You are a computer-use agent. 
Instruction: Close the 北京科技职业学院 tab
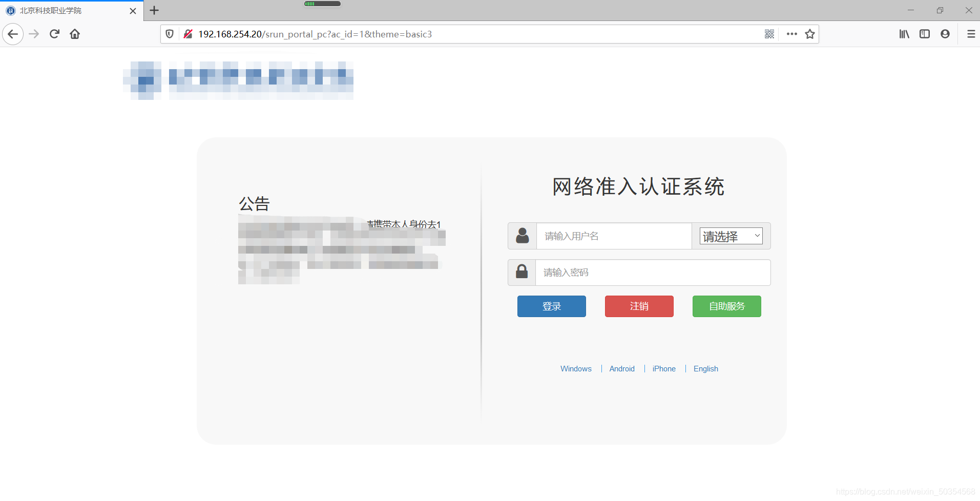[133, 11]
